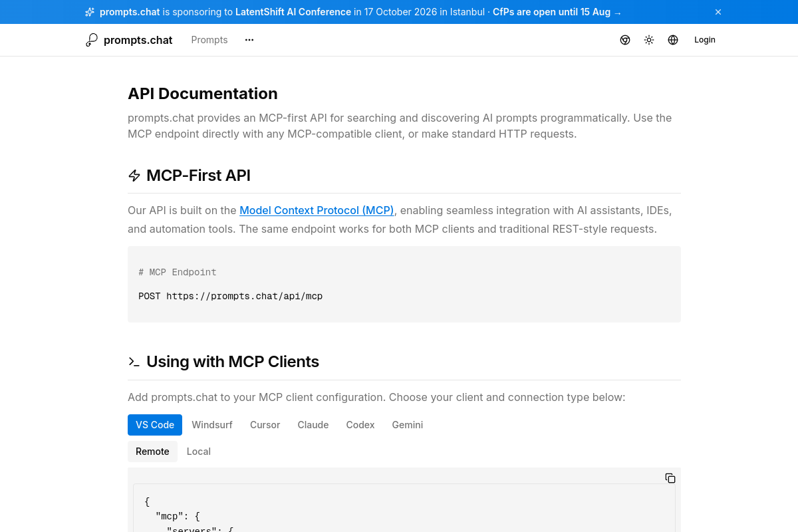798x532 pixels.
Task: Switch to the Gemini client tab
Action: coord(408,425)
